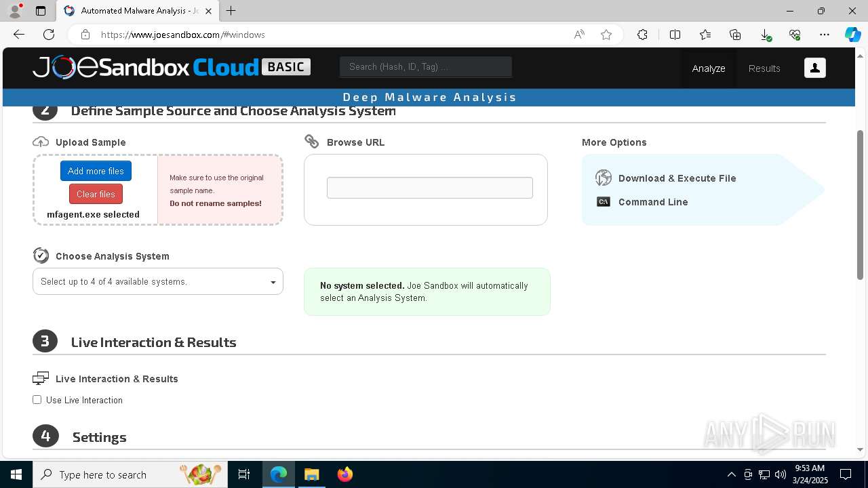Click the Command Line terminal icon
868x488 pixels.
pyautogui.click(x=604, y=202)
